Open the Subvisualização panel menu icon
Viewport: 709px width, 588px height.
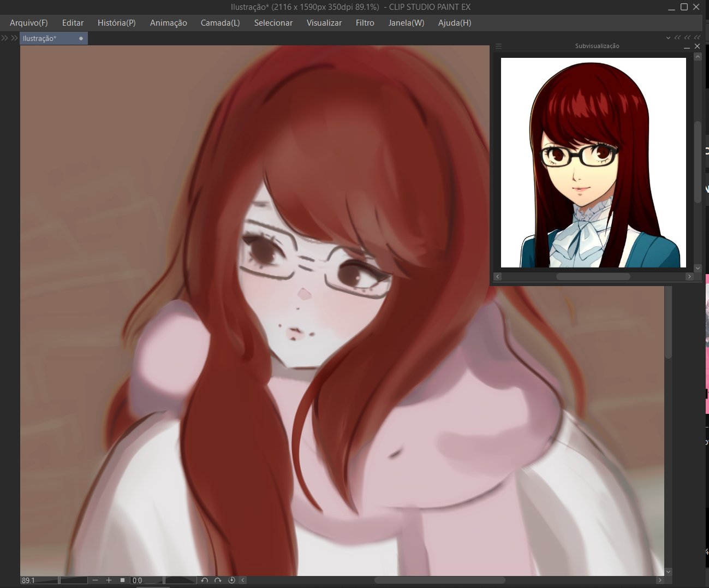click(498, 46)
